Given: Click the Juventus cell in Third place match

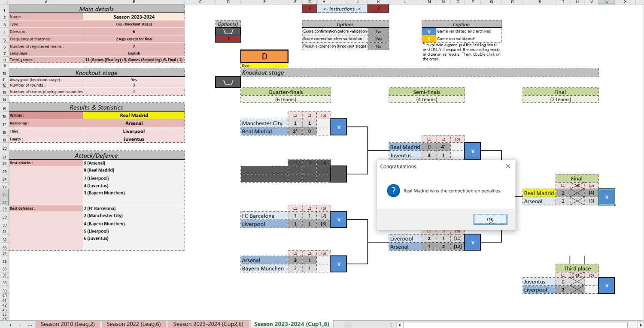Looking at the screenshot, I should (x=539, y=282).
